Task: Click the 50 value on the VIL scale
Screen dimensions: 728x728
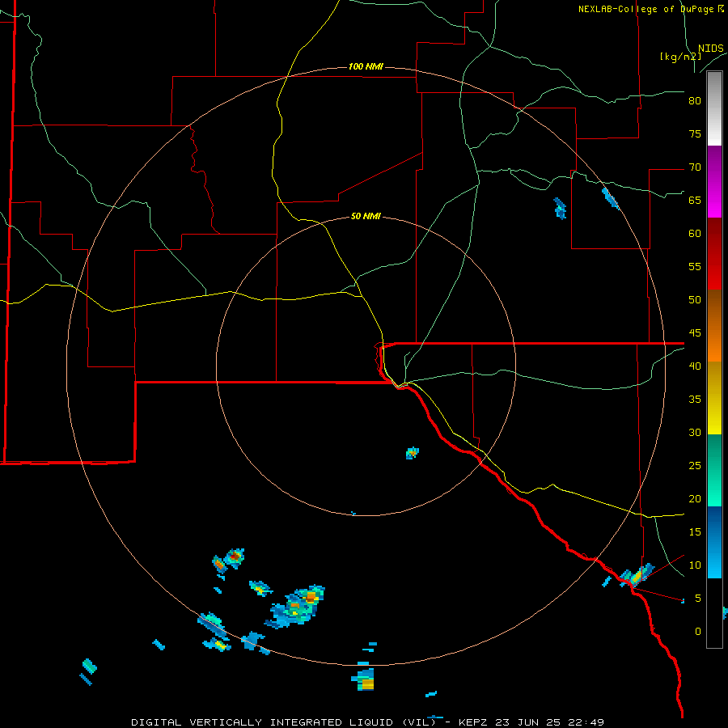Action: [x=695, y=299]
